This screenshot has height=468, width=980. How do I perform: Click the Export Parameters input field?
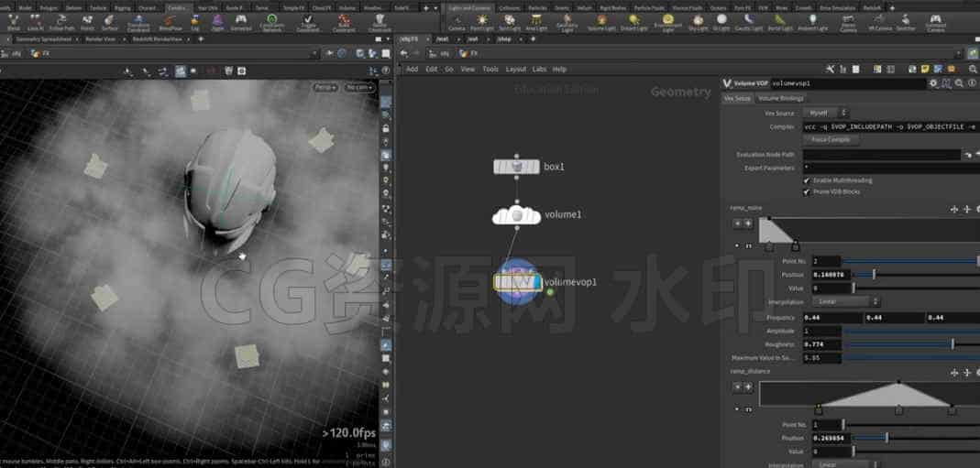point(891,168)
